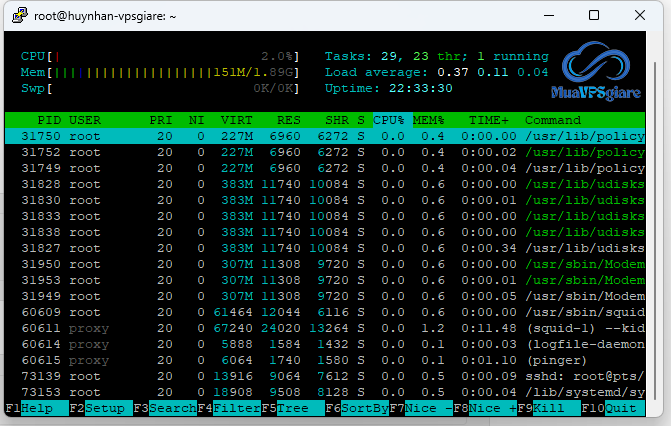Sort by the CPU% column header
671x426 pixels.
(x=388, y=120)
